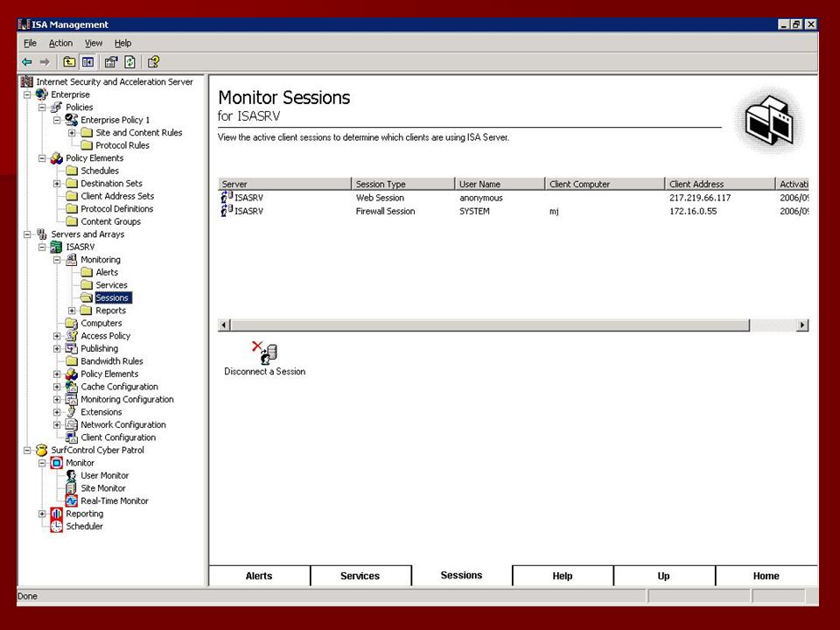This screenshot has width=840, height=630.
Task: Collapse the Enterprise tree node
Action: [27, 94]
